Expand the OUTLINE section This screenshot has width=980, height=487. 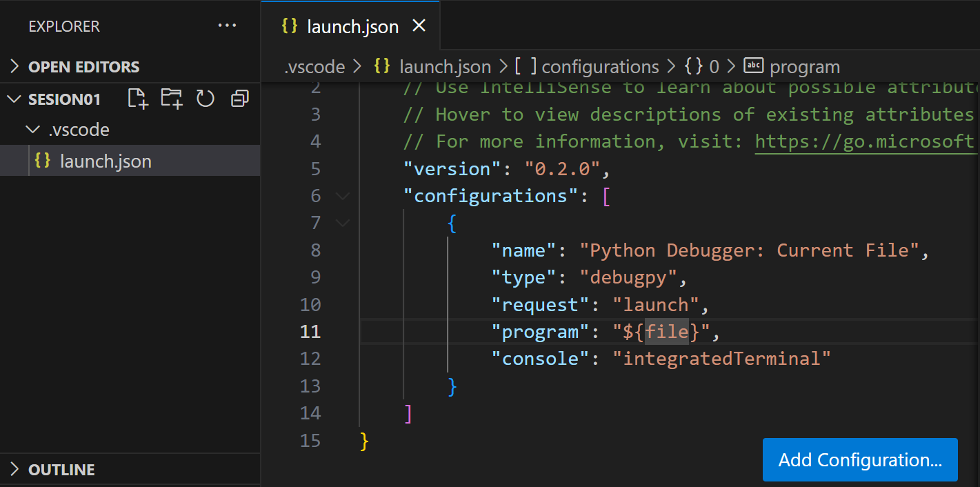coord(14,469)
